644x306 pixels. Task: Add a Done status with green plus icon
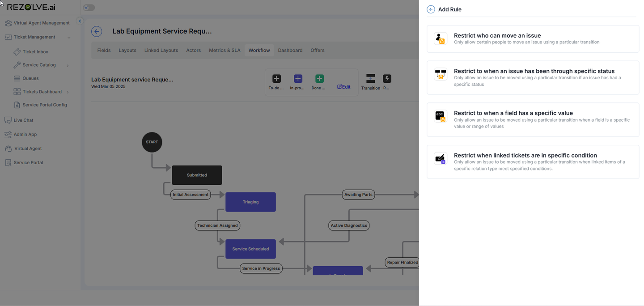[319, 79]
